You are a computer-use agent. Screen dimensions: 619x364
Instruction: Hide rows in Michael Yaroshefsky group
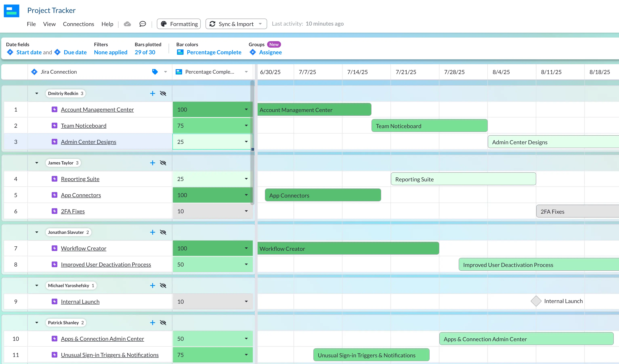click(163, 286)
